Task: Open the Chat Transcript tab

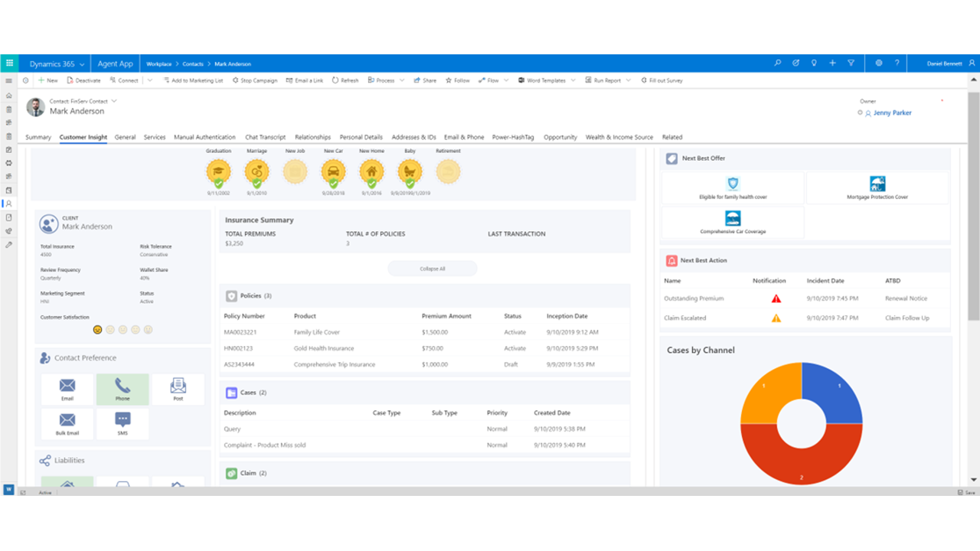Action: 265,137
